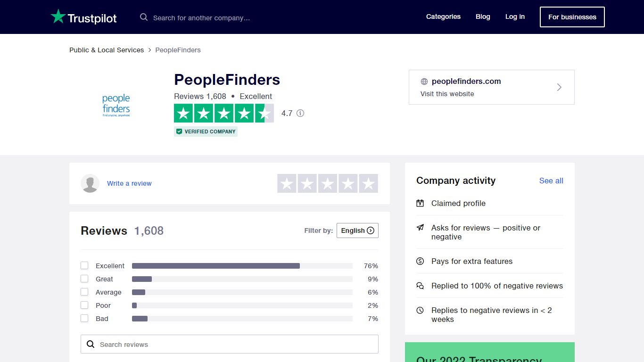Screen dimensions: 644x362
Task: Click the Asks for reviews paper plane icon
Action: 420,228
